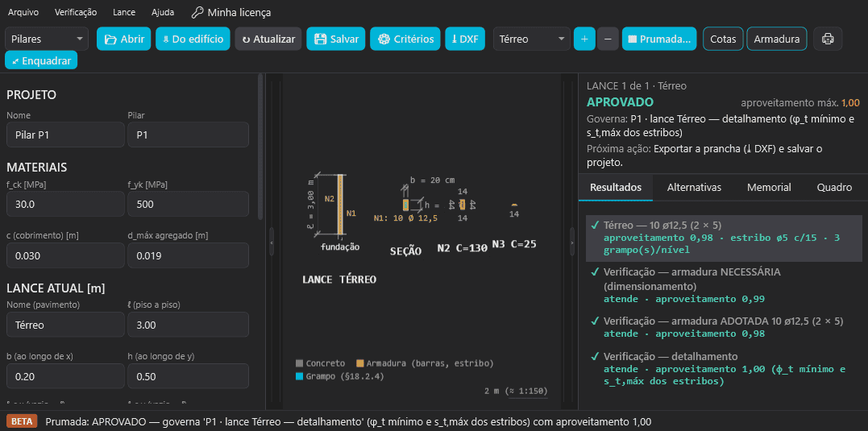Toggle the Cotas display button
The height and width of the screenshot is (431, 868).
pyautogui.click(x=723, y=39)
